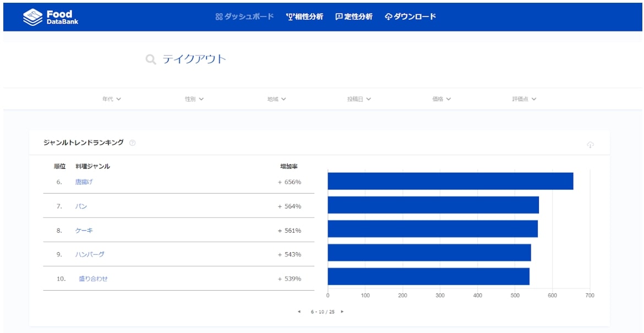644x333 pixels.
Task: Click the cloud download icon in ranking panel
Action: [x=591, y=145]
